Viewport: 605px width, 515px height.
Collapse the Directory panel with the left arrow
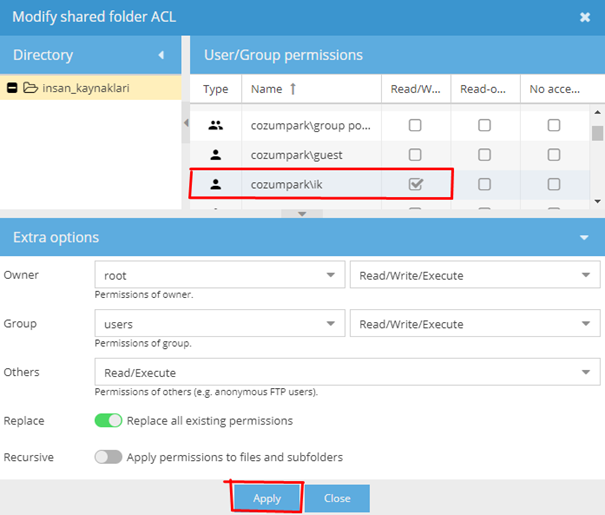161,55
